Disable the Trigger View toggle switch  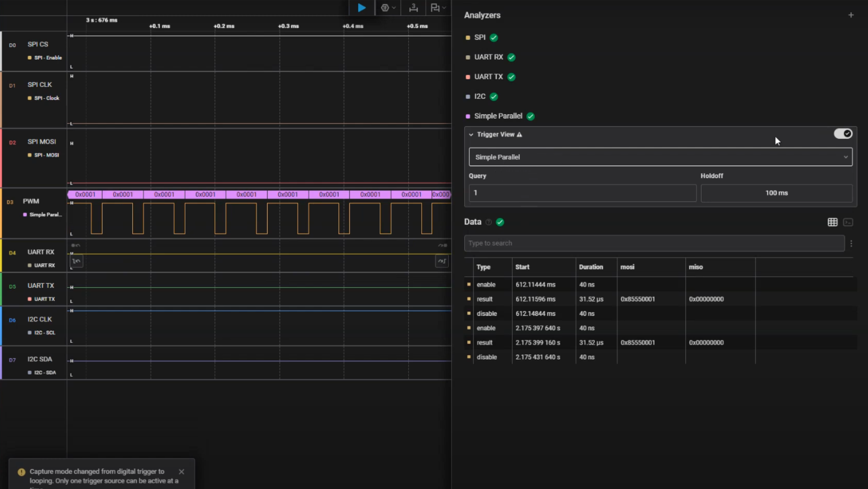[x=843, y=134]
